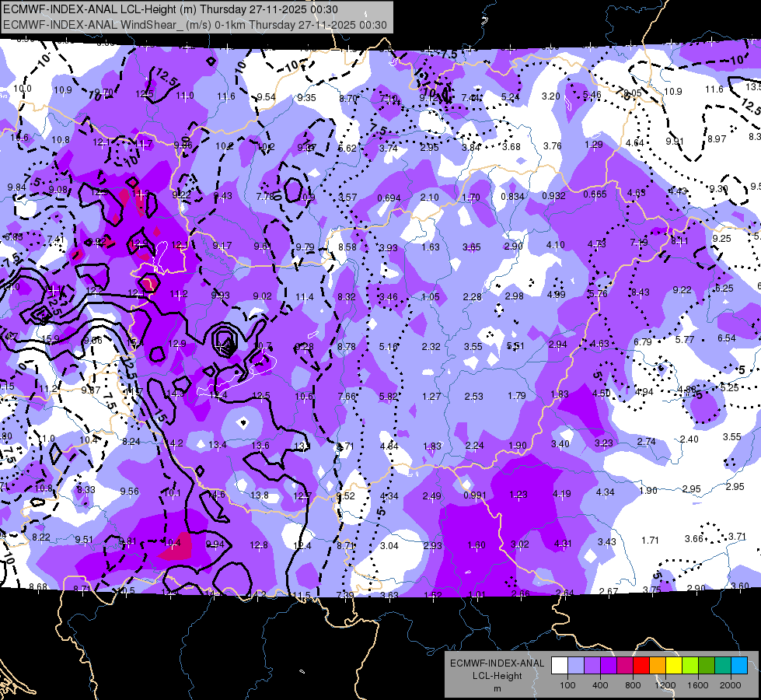
Task: Click the shear value 3.20
Action: click(x=551, y=96)
